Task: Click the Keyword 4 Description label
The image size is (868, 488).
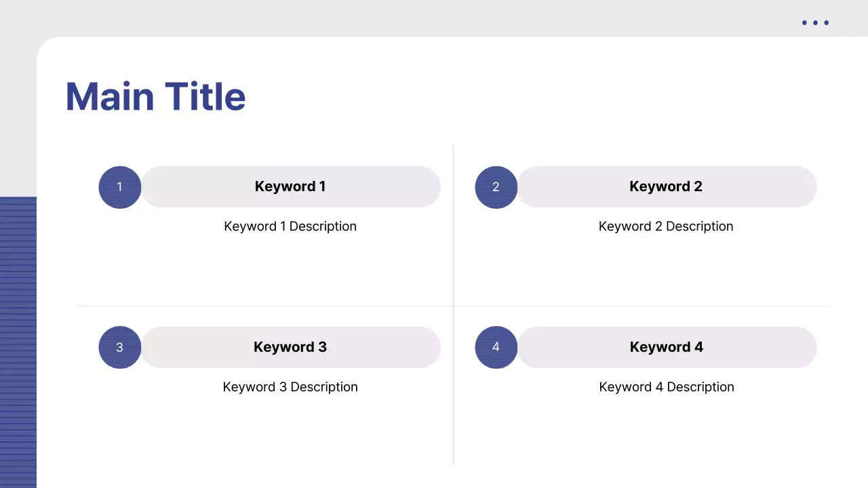Action: (666, 387)
